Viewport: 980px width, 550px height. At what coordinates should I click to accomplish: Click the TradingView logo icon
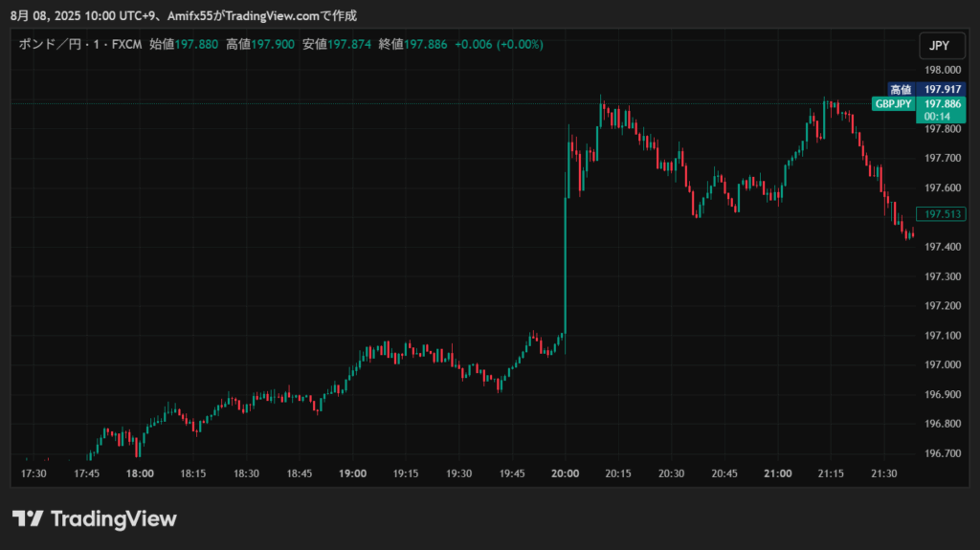click(28, 518)
